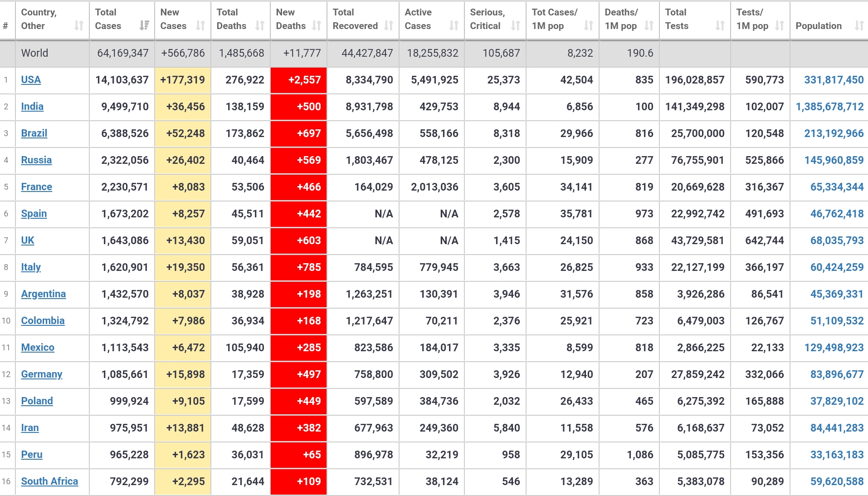
Task: Select Germany total tests 27,859,242
Action: click(x=697, y=374)
